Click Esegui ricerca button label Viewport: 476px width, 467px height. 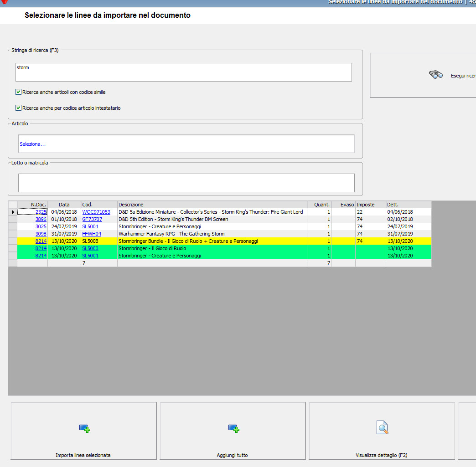tap(463, 76)
